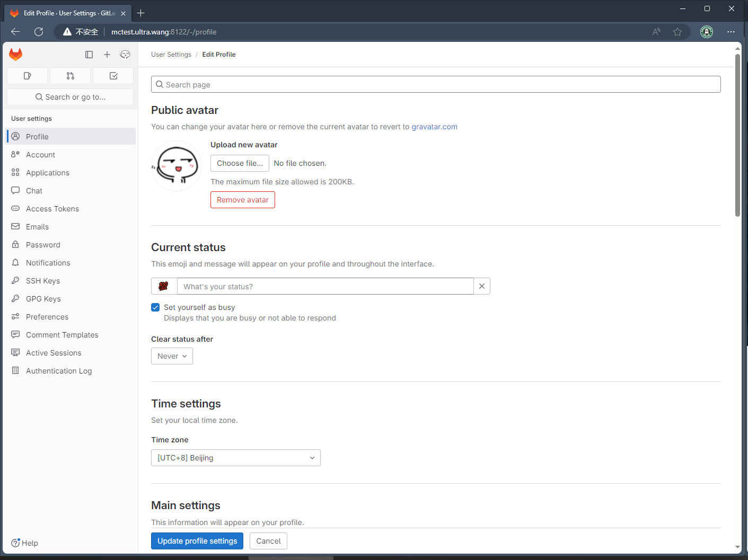This screenshot has width=748, height=560.
Task: Click the Remove avatar button
Action: [243, 200]
